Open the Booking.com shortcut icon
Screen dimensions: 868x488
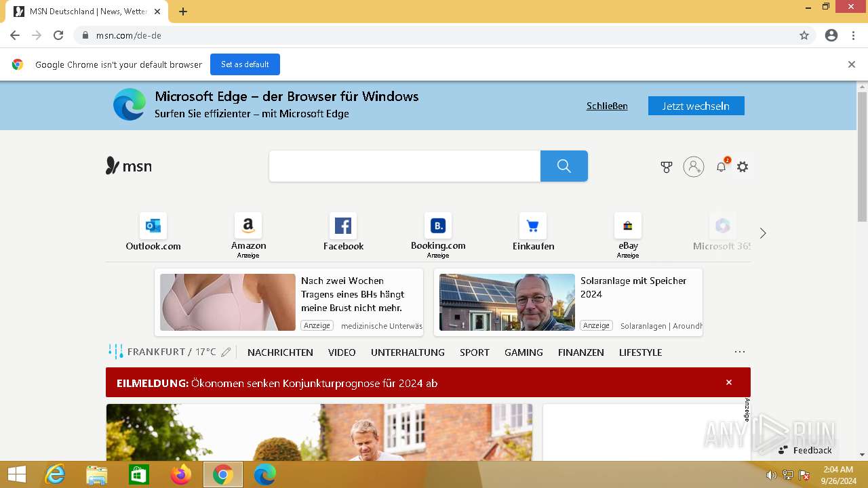438,226
